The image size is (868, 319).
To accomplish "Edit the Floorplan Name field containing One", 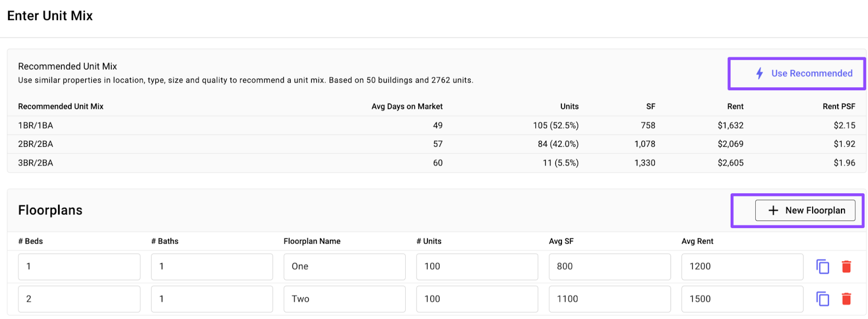I will [344, 266].
